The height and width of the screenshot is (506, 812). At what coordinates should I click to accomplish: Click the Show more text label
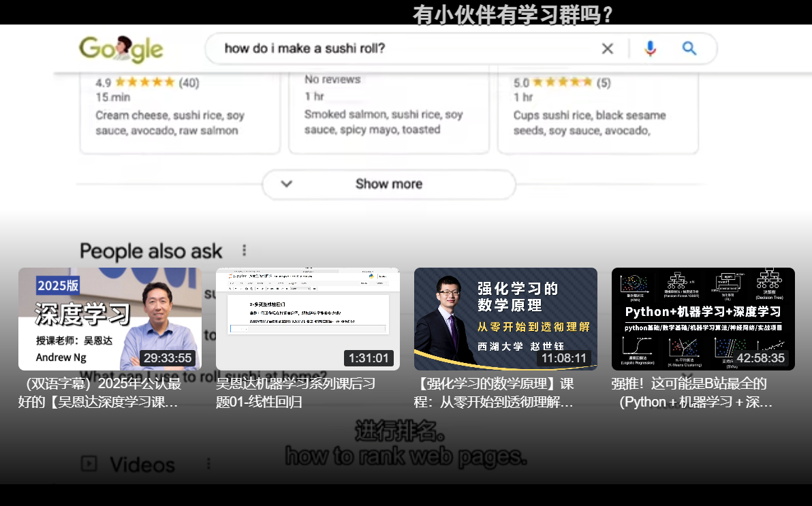[x=388, y=184]
